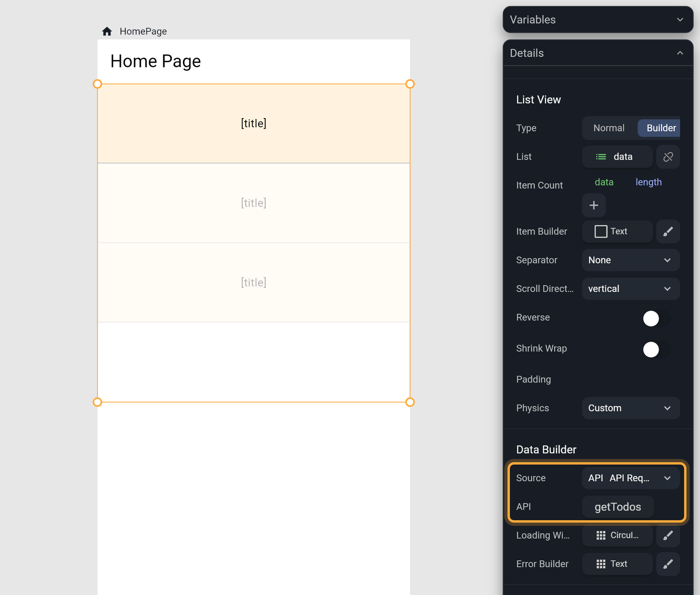Image resolution: width=700 pixels, height=595 pixels.
Task: Switch List View type to Normal
Action: [x=609, y=128]
